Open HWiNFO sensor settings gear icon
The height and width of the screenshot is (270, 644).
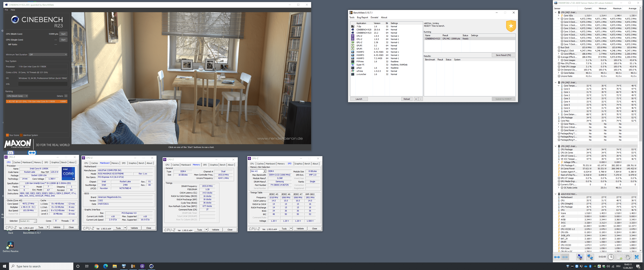(628, 257)
